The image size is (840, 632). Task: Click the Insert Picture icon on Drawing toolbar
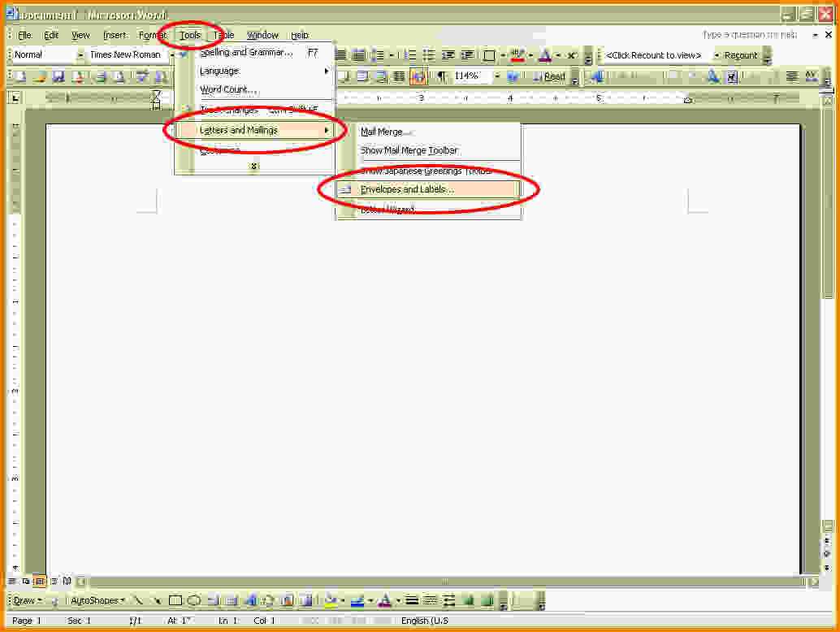306,600
